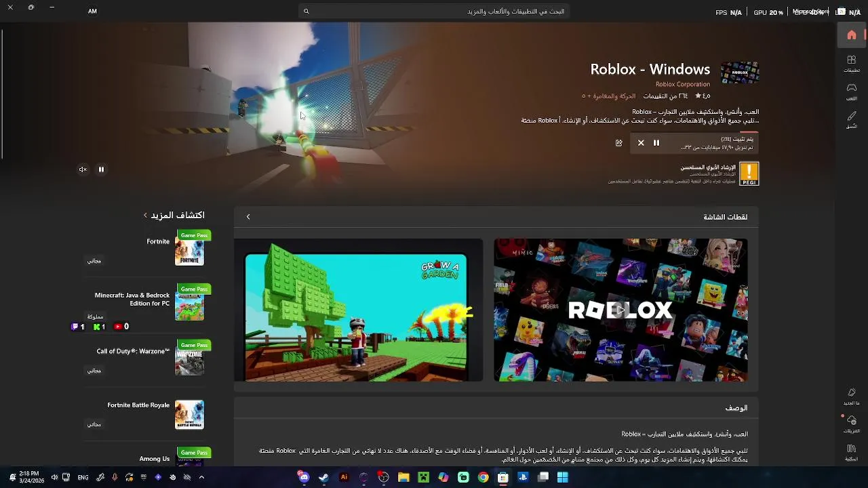Image resolution: width=868 pixels, height=488 pixels.
Task: Open PlayStation app from the taskbar
Action: point(523,477)
